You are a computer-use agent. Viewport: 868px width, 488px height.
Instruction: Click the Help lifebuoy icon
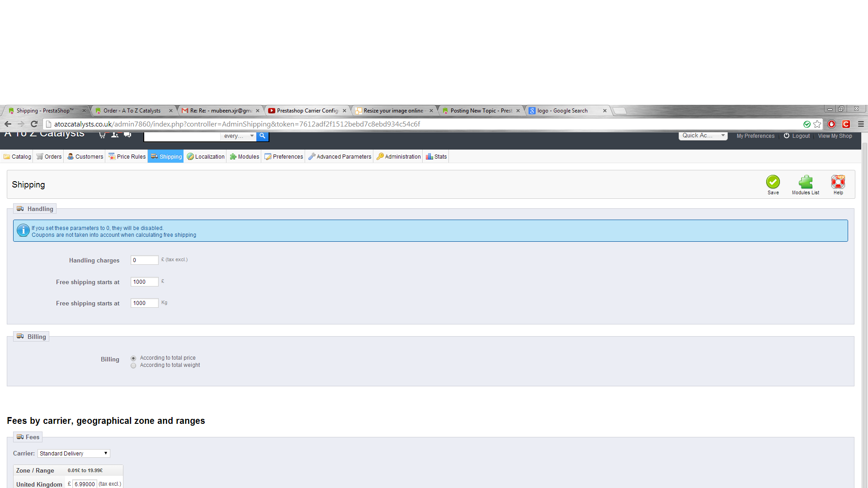(838, 182)
